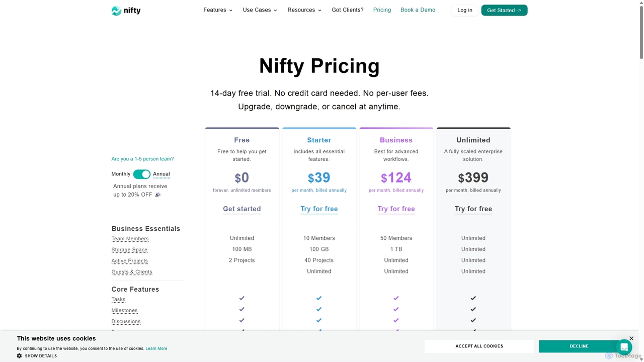Click the Nifty logo
Viewport: 644px width, 362px height.
click(126, 11)
